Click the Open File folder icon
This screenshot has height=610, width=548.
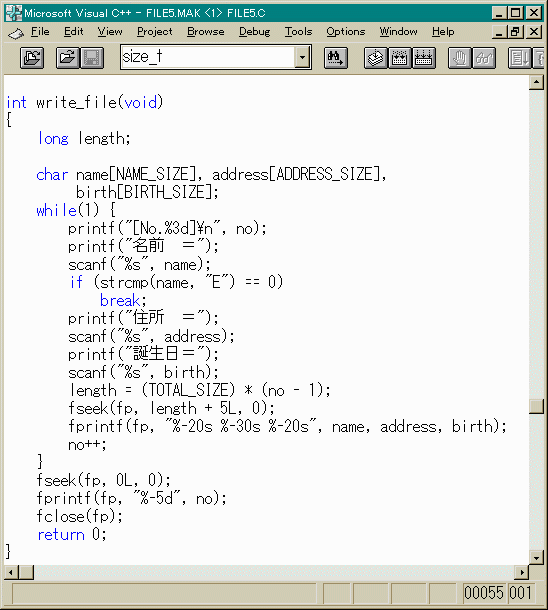click(x=68, y=58)
